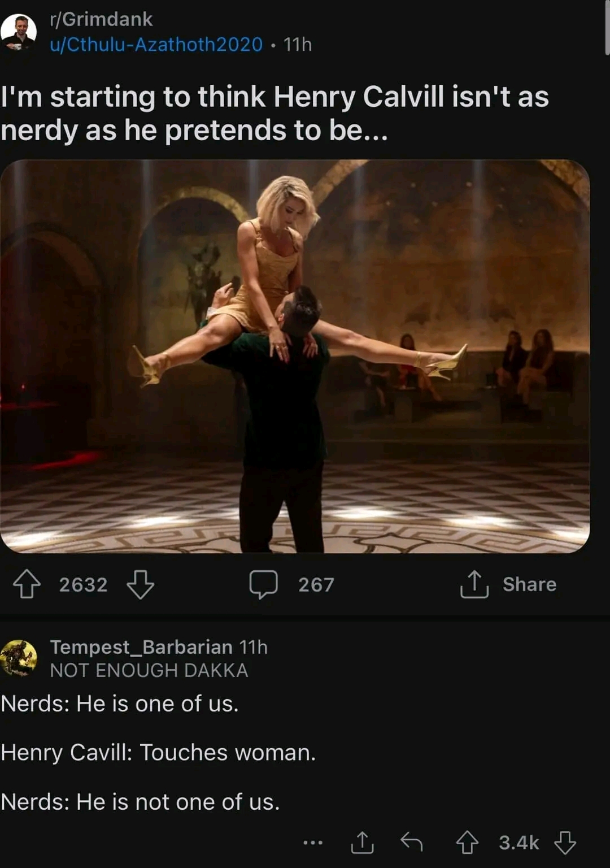View Tempest_Barbarian's user profile
This screenshot has width=610, height=868.
point(141,646)
